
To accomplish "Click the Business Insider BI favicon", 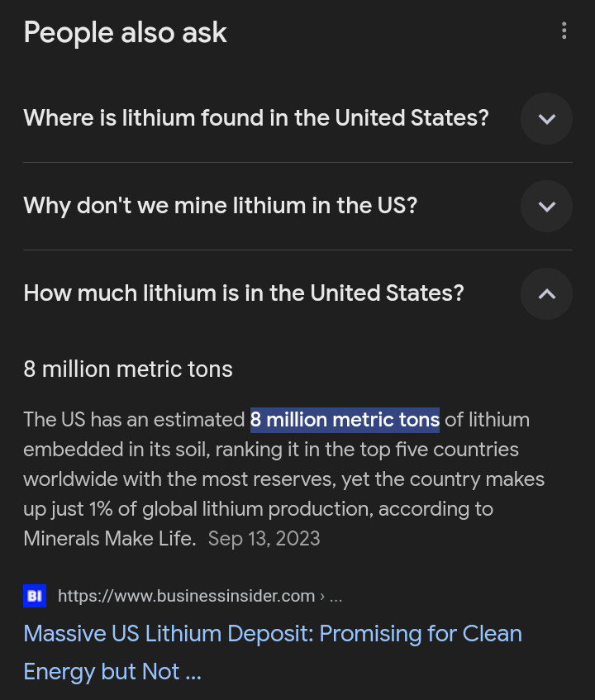I will click(x=35, y=596).
